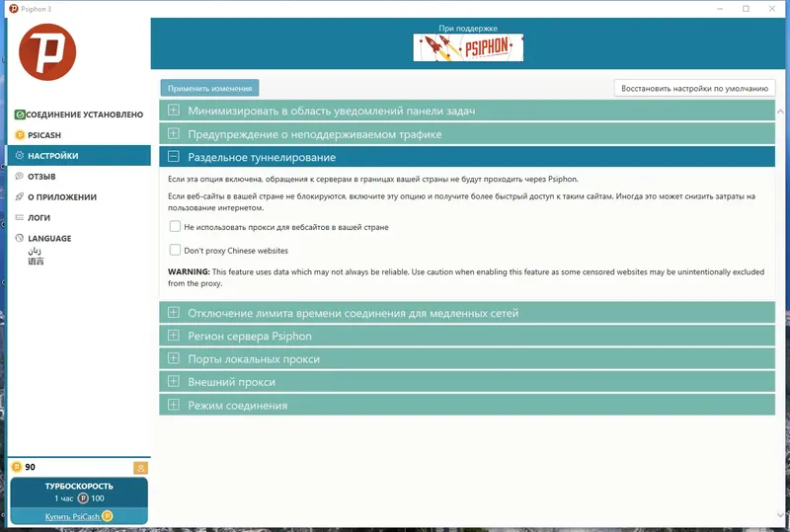Click the Psiphon title bar app icon
The height and width of the screenshot is (532, 790).
click(x=14, y=9)
